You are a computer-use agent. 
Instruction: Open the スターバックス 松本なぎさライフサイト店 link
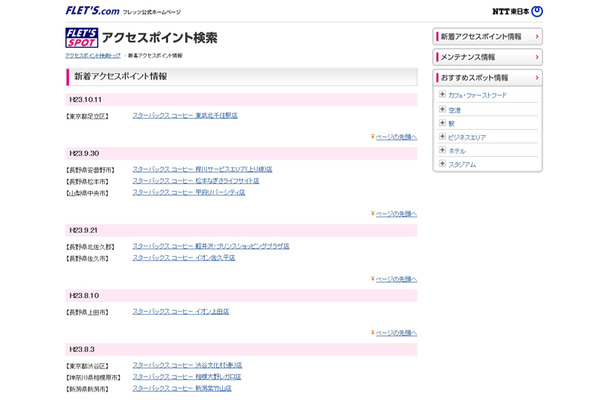(196, 181)
